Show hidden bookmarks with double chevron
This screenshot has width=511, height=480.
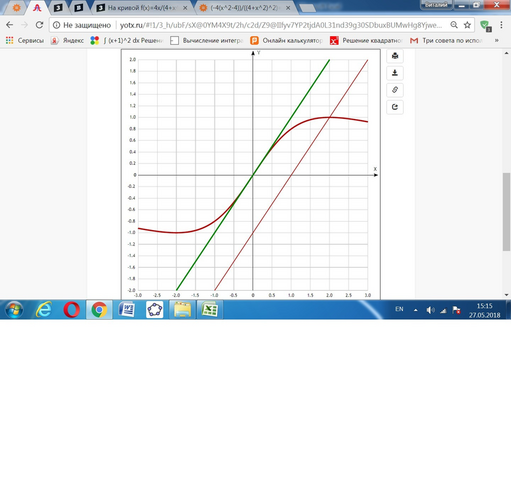click(x=497, y=40)
